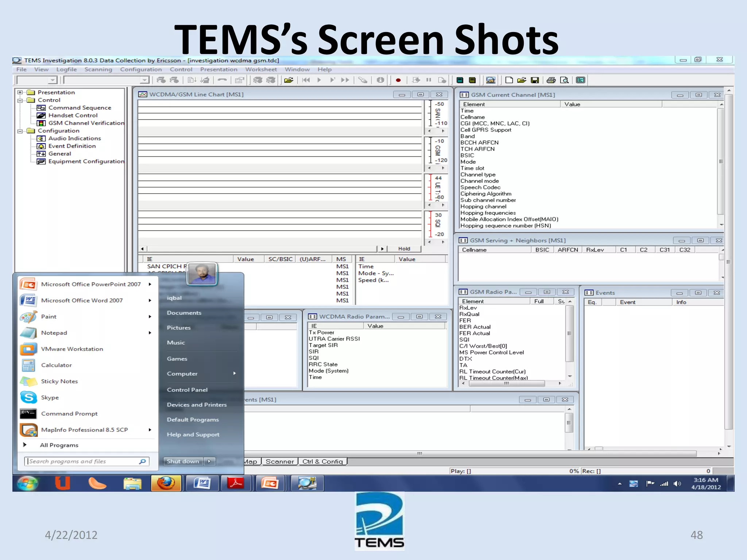The width and height of the screenshot is (747, 560).
Task: Click the user account picture thumbnail
Action: tap(202, 274)
